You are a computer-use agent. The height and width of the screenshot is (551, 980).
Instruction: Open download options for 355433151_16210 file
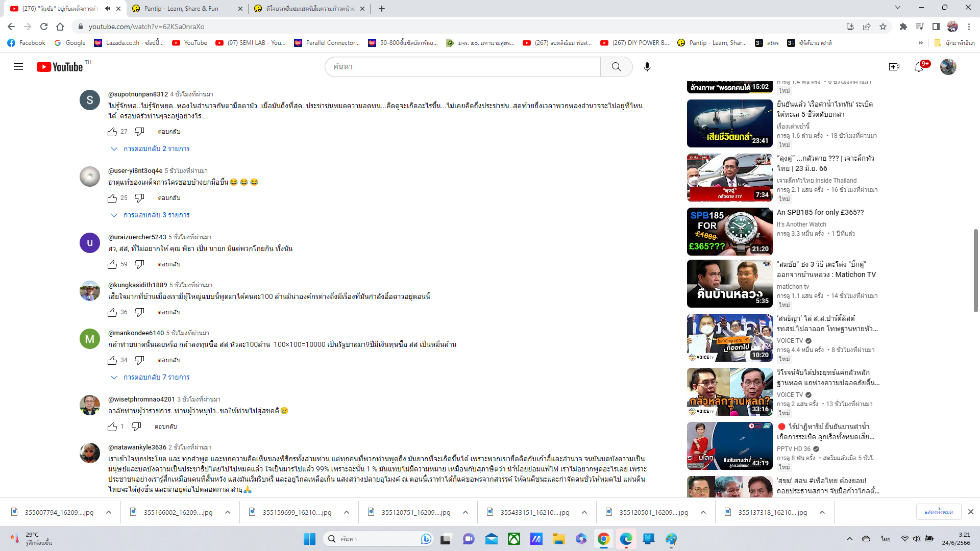tap(584, 512)
